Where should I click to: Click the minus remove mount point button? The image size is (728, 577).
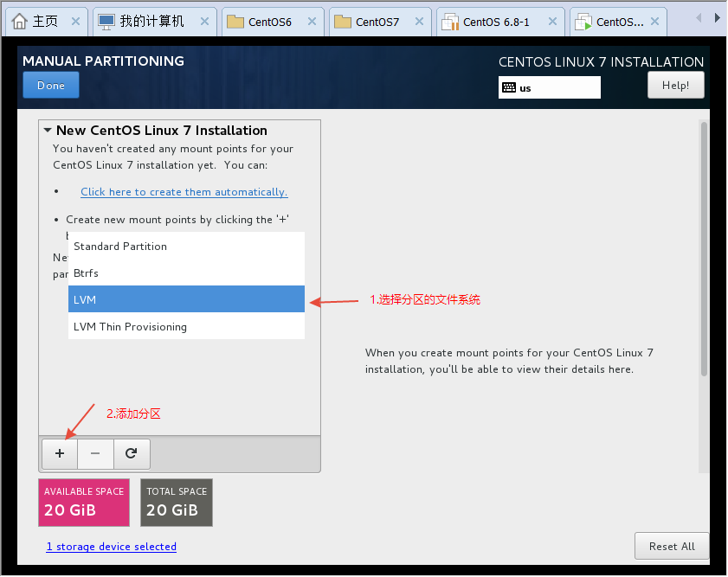[95, 453]
